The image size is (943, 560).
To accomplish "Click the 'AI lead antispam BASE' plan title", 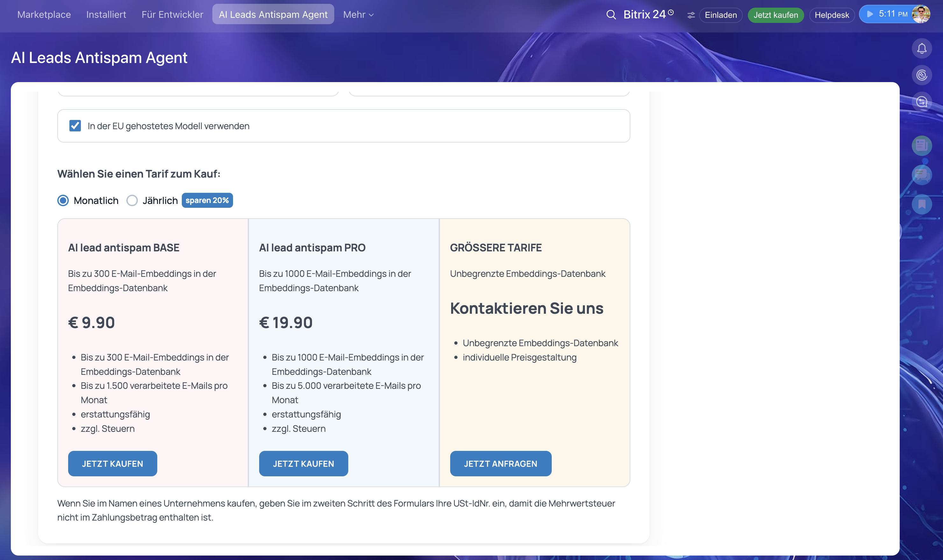I will (124, 248).
